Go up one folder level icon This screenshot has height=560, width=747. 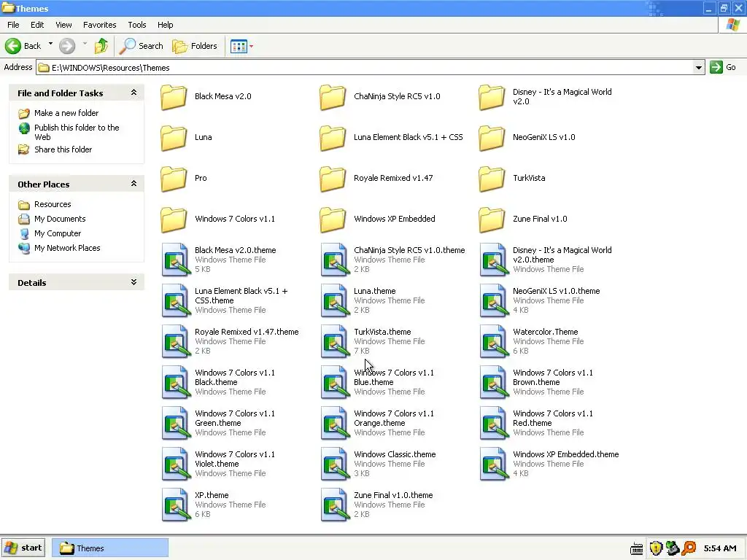pos(101,46)
